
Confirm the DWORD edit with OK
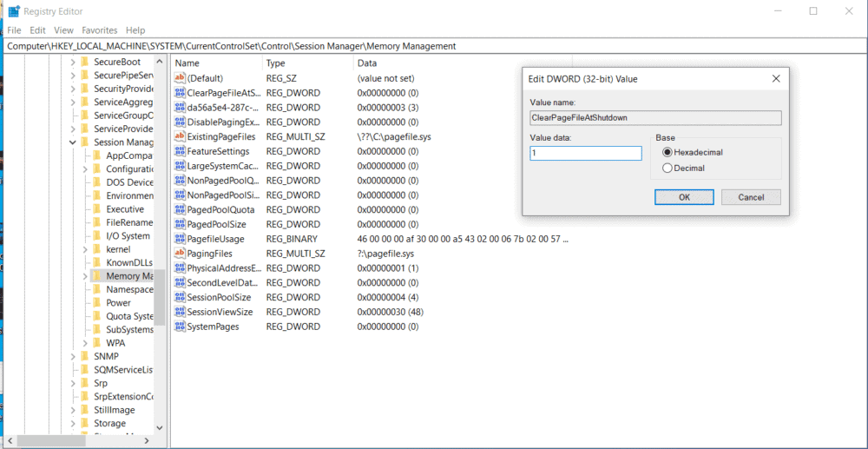click(x=683, y=197)
